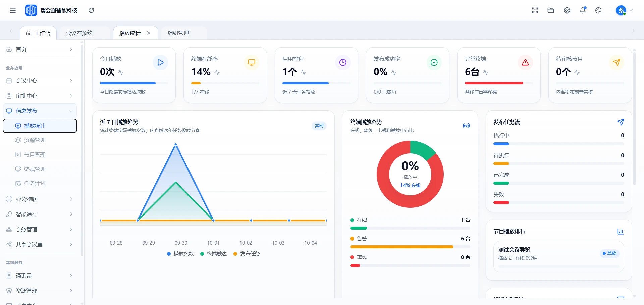
Task: Click the send icon in 发布任务流 panel
Action: (x=621, y=122)
